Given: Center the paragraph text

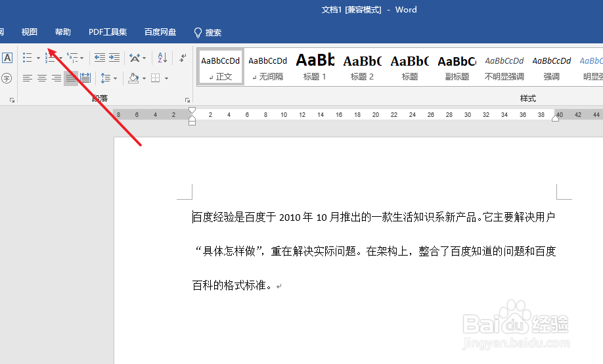Looking at the screenshot, I should [42, 78].
